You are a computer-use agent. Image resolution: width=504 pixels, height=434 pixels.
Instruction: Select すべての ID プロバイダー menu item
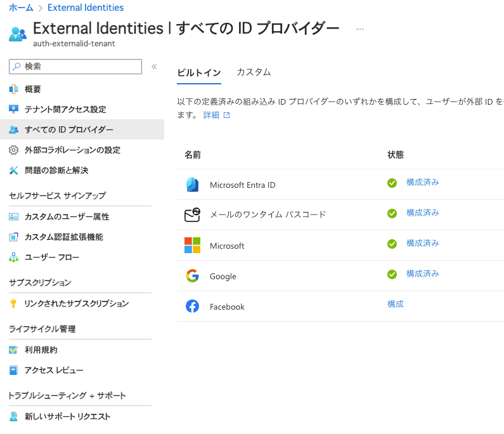[x=82, y=129]
